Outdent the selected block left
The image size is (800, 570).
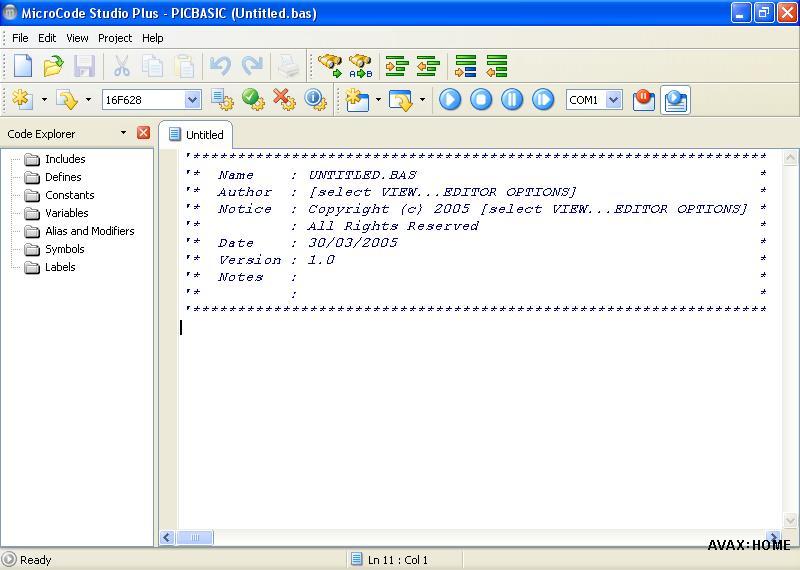(428, 66)
